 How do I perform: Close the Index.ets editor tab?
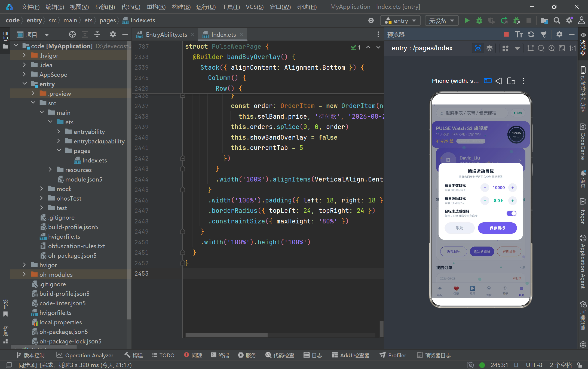tap(241, 34)
